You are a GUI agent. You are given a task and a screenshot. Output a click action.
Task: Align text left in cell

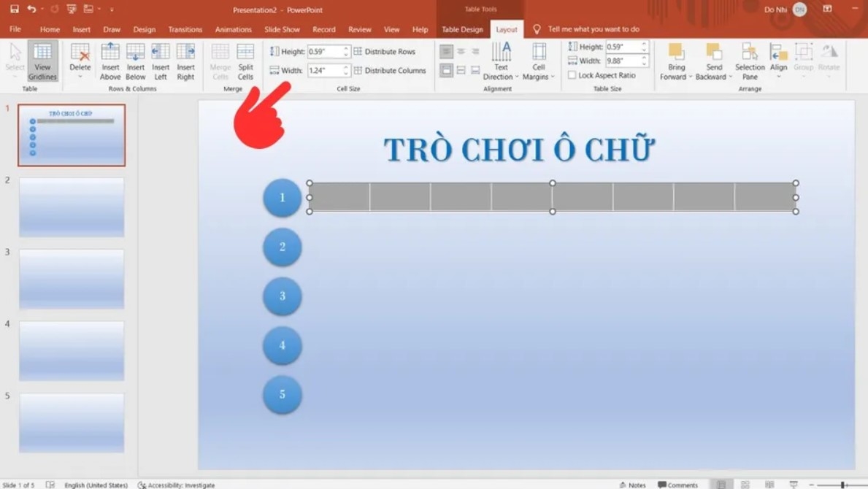pyautogui.click(x=446, y=51)
